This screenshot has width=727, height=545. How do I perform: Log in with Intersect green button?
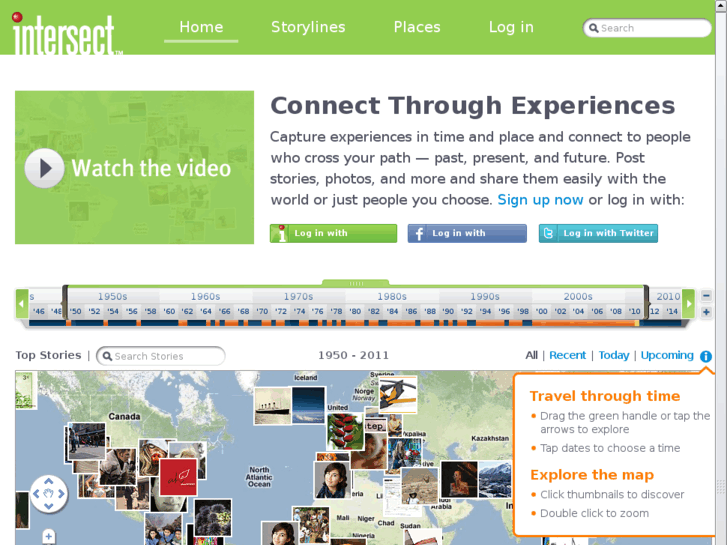[x=333, y=233]
